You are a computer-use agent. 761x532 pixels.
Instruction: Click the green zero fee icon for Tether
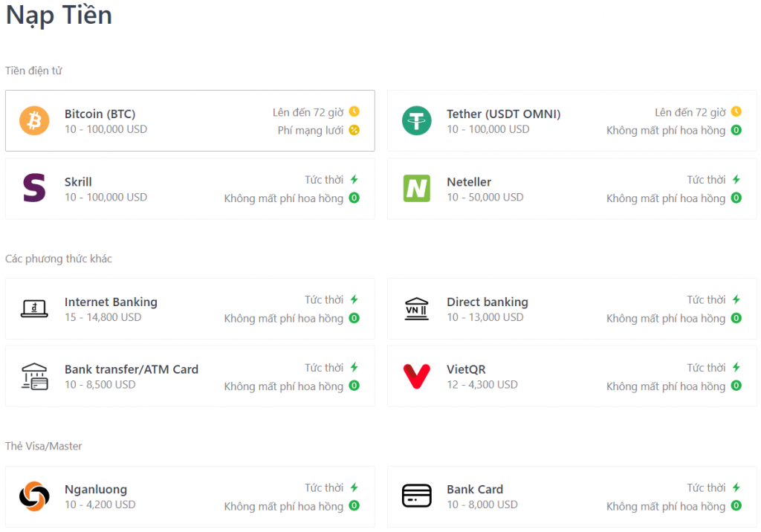click(x=736, y=130)
